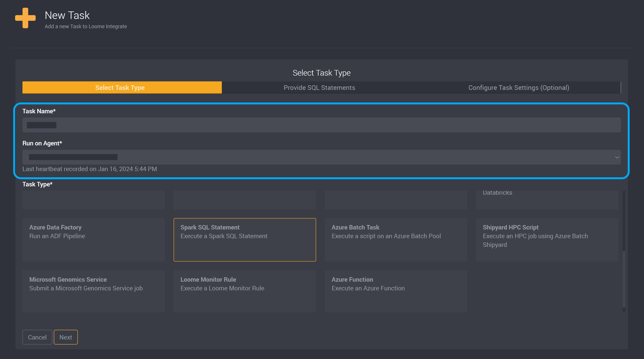Click the Task Name input field

pyautogui.click(x=322, y=125)
